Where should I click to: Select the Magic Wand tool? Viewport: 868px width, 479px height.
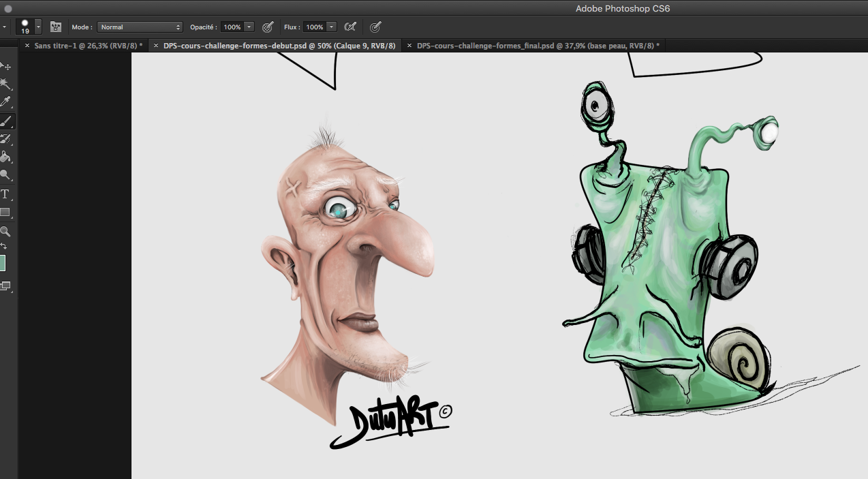pyautogui.click(x=5, y=84)
